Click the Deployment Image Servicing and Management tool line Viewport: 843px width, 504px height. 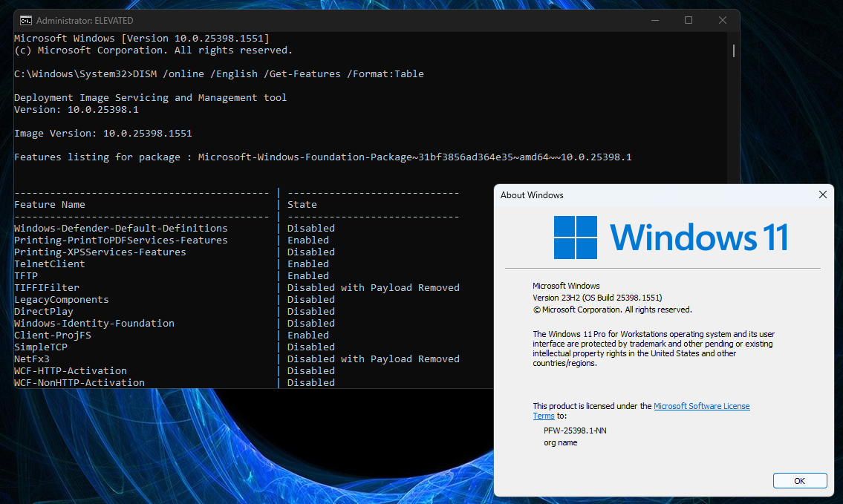(151, 97)
